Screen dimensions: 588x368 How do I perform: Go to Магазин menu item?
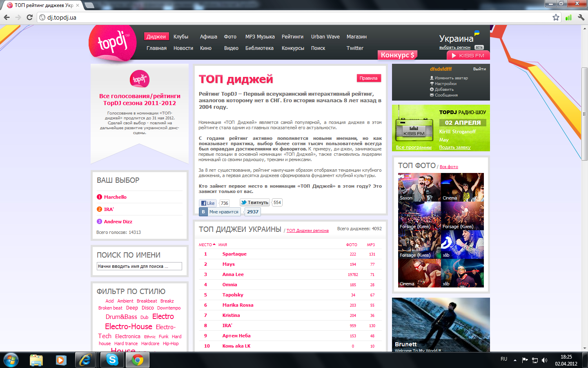pyautogui.click(x=356, y=36)
